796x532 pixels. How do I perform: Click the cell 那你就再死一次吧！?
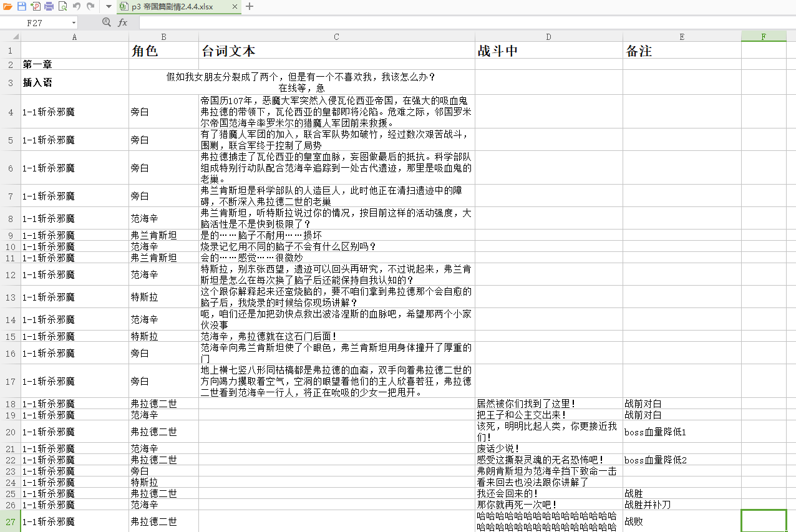pos(549,505)
